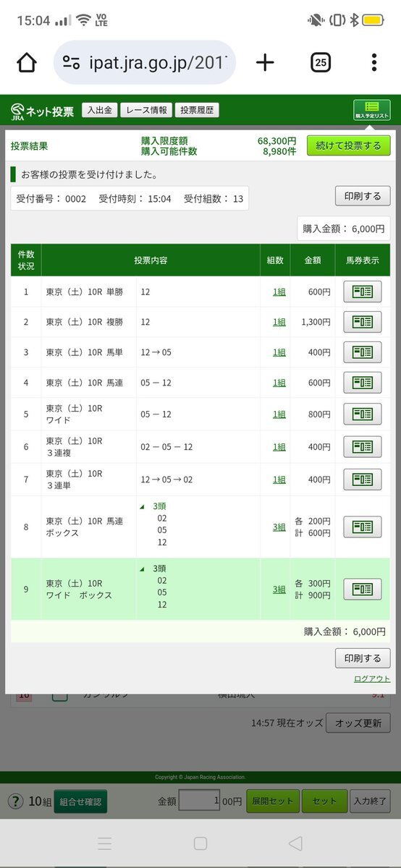Add a new browser tab
This screenshot has height=868, width=401.
pos(266,63)
